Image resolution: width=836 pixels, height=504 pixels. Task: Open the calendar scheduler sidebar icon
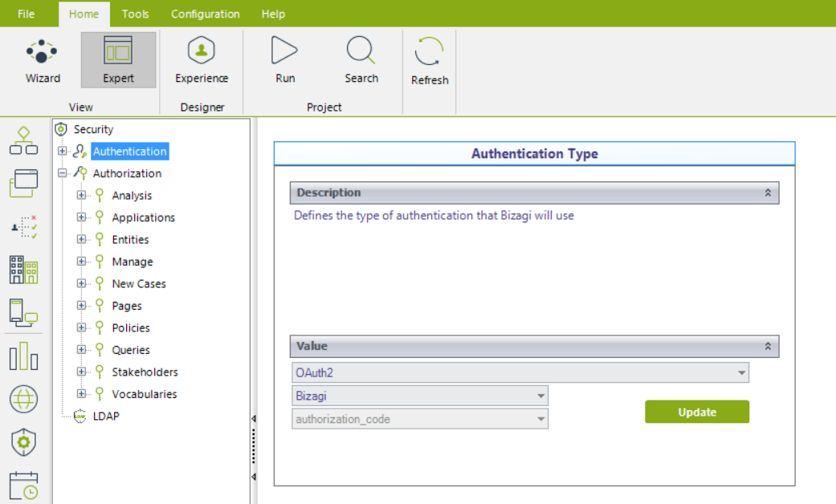23,486
